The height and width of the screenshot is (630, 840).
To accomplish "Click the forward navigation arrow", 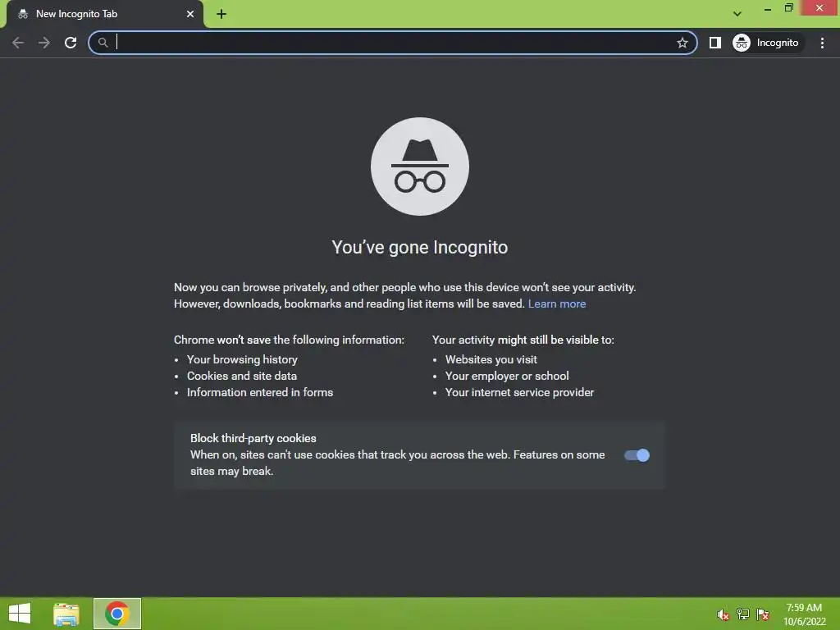I will coord(44,43).
